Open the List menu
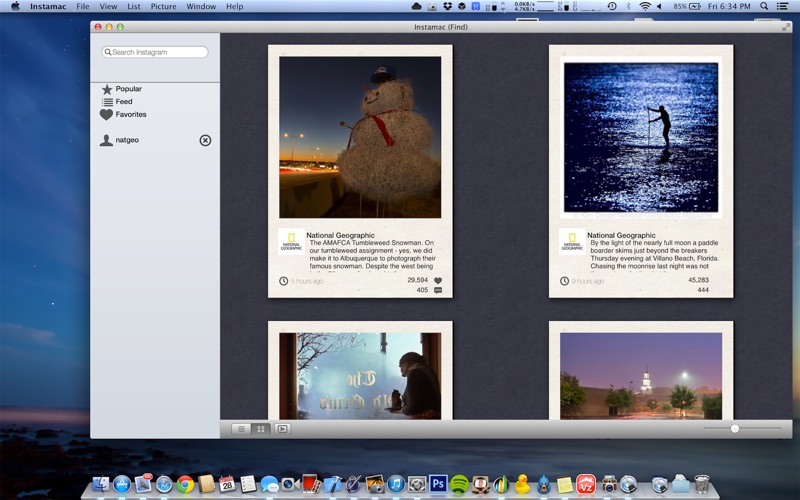The height and width of the screenshot is (500, 800). pyautogui.click(x=134, y=6)
